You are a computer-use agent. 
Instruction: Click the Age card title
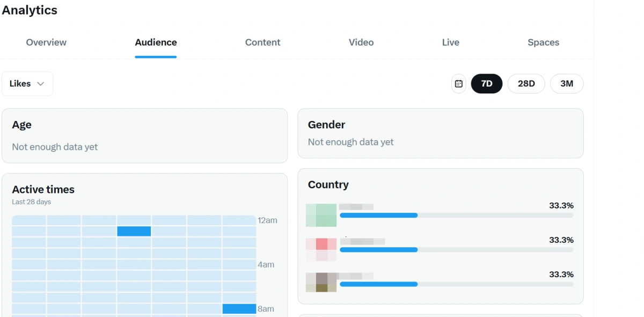coord(22,125)
